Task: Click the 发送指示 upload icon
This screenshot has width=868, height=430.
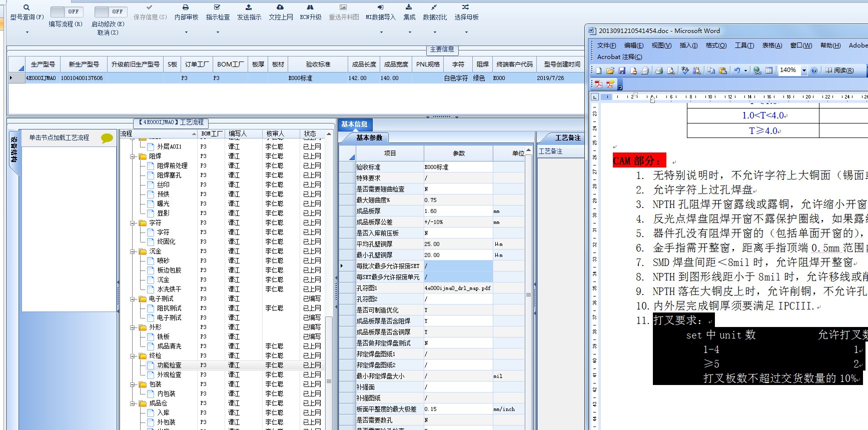Action: pos(249,7)
